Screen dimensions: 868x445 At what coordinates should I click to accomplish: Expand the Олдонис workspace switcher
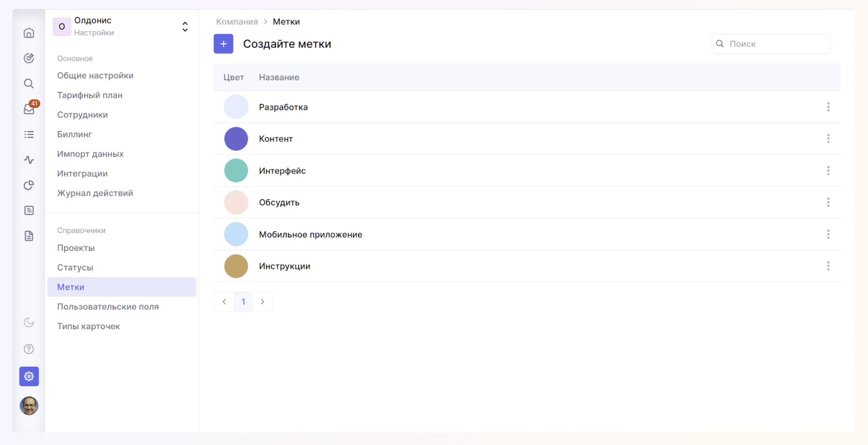[x=185, y=27]
